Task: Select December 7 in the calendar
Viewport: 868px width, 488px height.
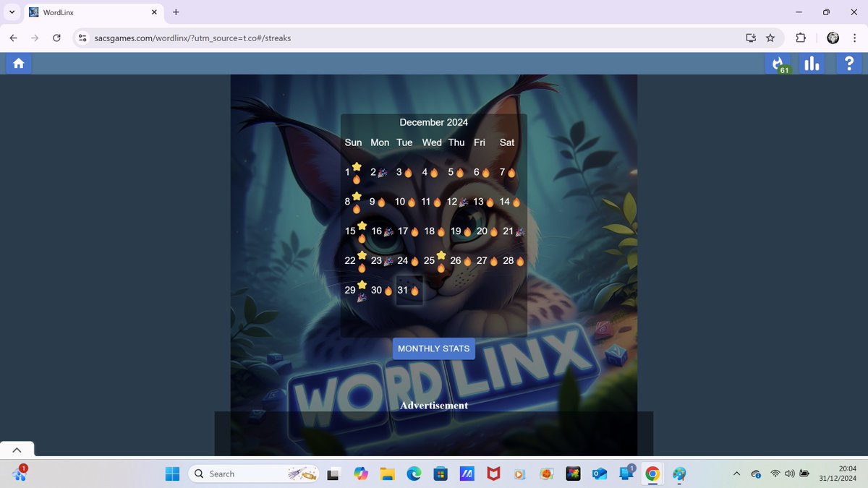Action: pyautogui.click(x=509, y=172)
